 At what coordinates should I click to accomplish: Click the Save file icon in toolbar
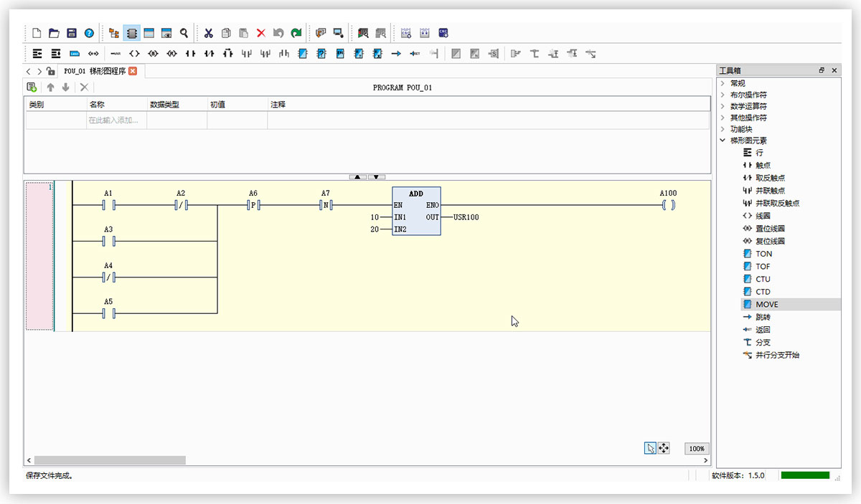(72, 33)
